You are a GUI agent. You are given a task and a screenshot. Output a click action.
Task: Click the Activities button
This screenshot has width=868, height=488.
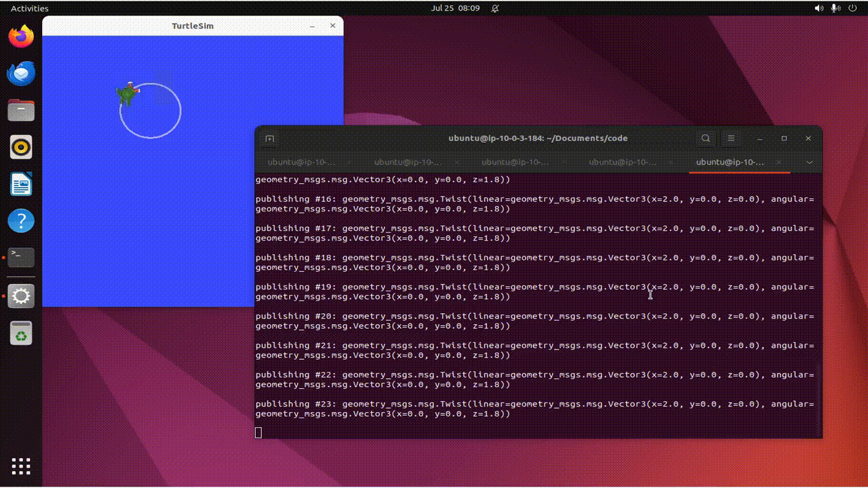pyautogui.click(x=30, y=8)
